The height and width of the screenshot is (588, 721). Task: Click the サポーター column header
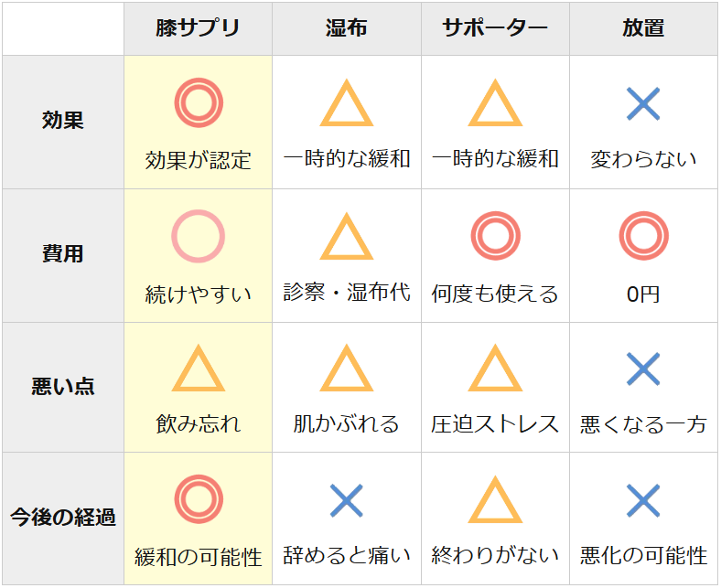point(495,28)
